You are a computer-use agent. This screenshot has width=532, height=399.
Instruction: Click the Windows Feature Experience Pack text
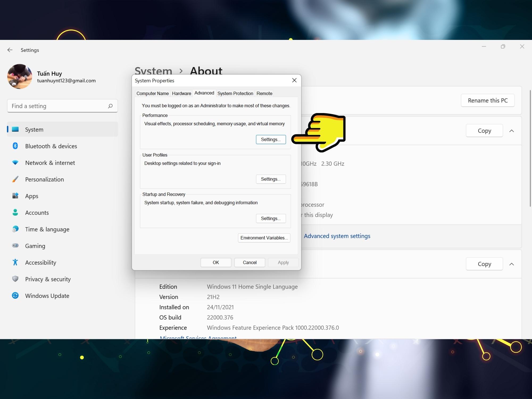pos(273,328)
